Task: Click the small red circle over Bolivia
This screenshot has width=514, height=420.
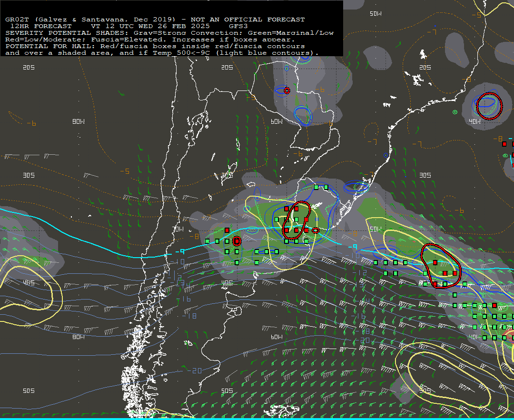Action: [287, 90]
